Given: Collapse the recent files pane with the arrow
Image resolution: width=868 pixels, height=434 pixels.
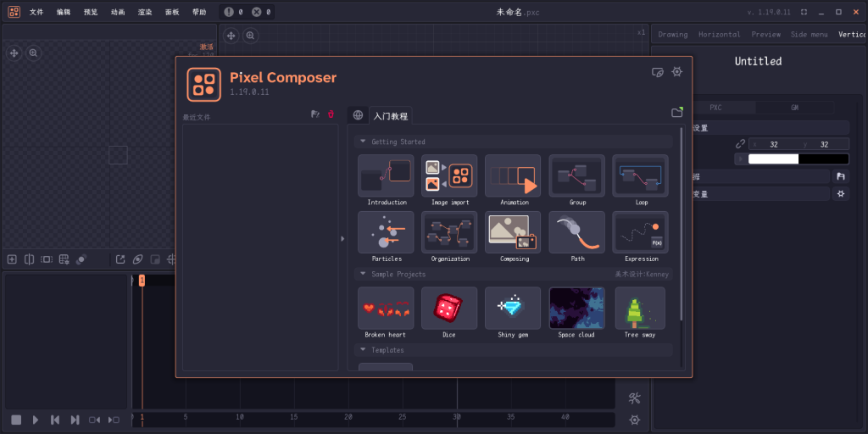Looking at the screenshot, I should [x=342, y=238].
